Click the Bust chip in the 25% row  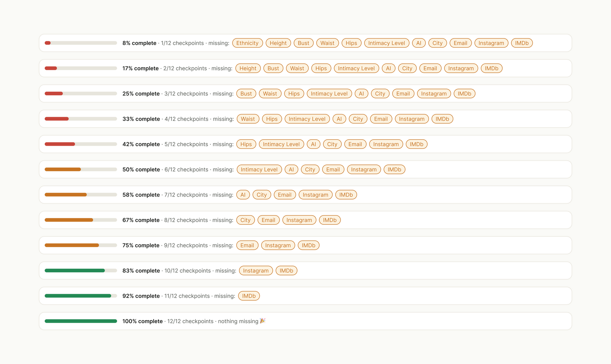click(246, 93)
